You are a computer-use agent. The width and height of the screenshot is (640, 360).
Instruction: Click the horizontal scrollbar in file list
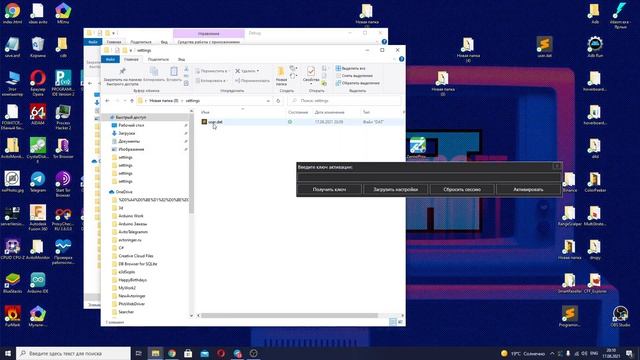click(x=289, y=316)
